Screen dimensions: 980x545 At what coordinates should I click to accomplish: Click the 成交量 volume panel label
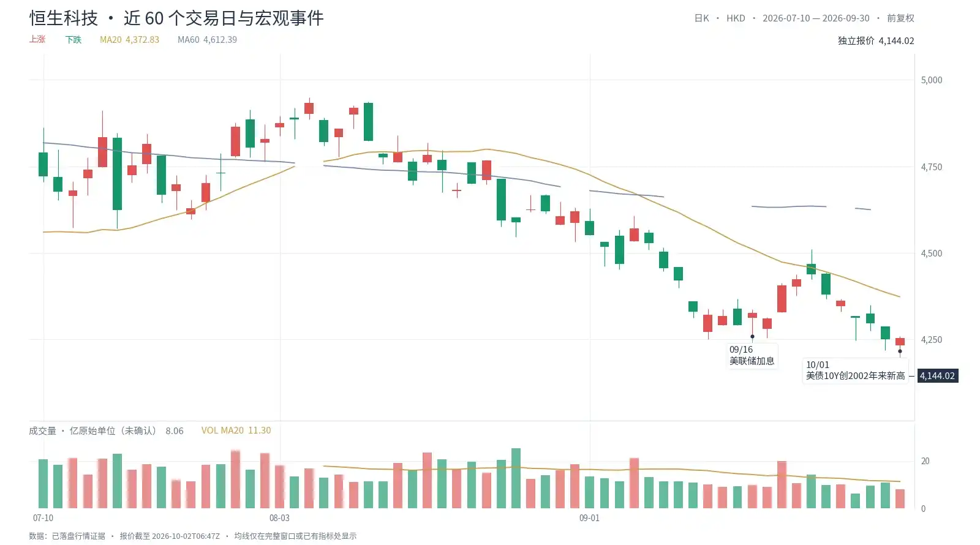pos(42,431)
